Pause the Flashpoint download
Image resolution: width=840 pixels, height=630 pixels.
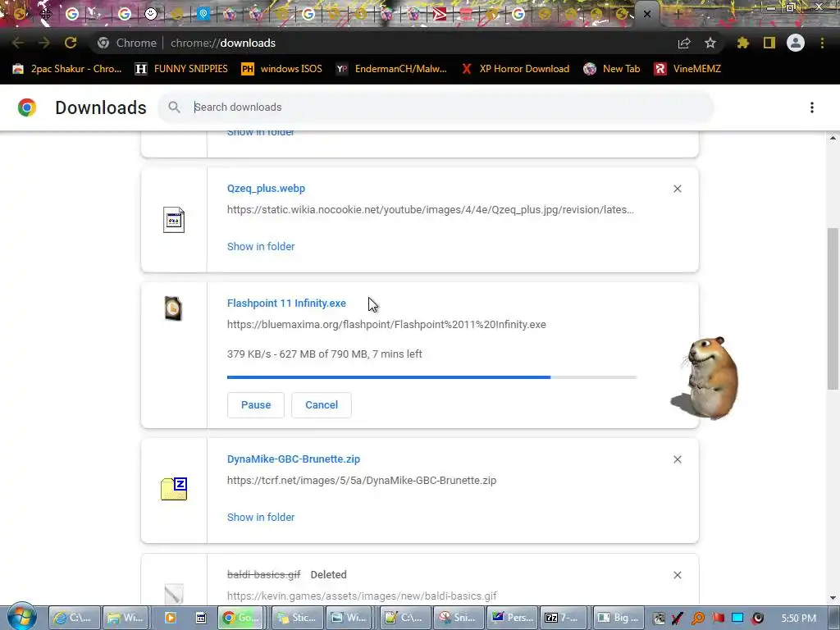tap(256, 405)
